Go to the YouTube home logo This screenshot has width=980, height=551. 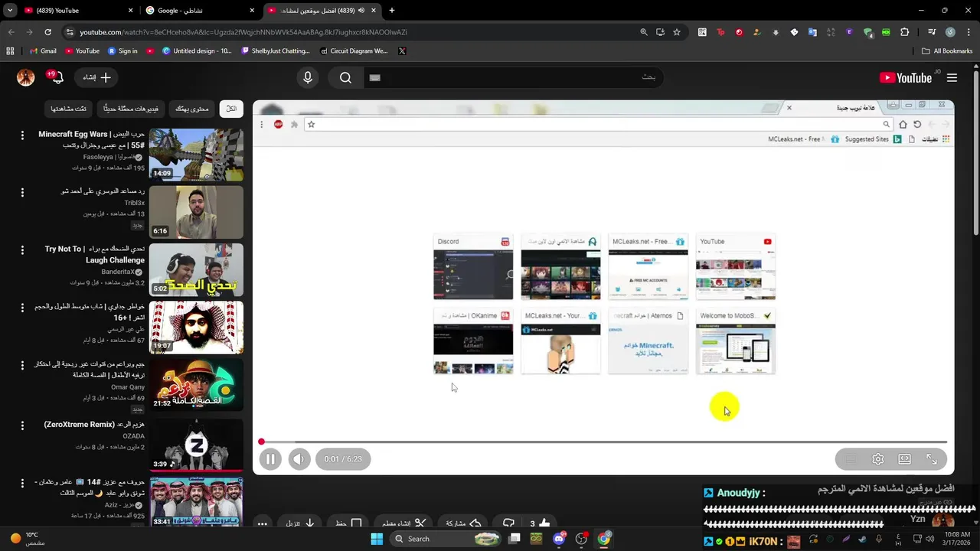906,78
